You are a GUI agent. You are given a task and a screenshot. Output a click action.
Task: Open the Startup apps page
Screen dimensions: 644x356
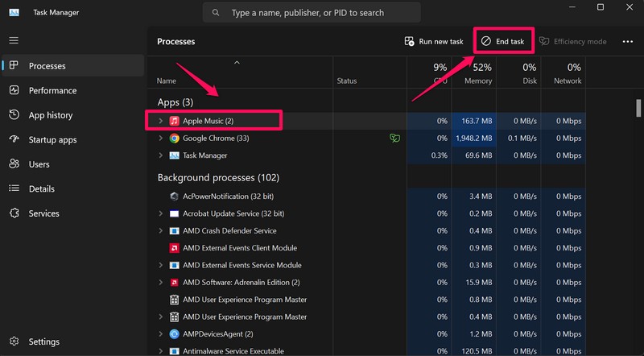click(x=52, y=140)
